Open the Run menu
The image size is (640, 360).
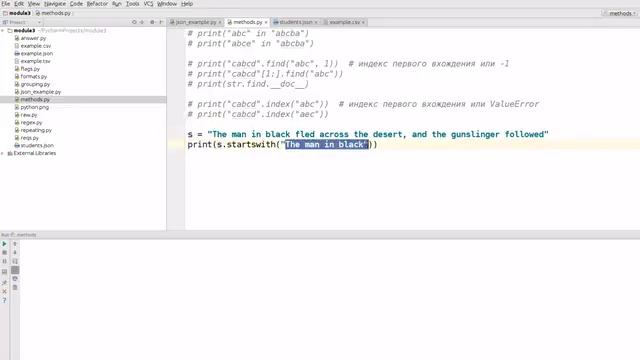[x=117, y=4]
